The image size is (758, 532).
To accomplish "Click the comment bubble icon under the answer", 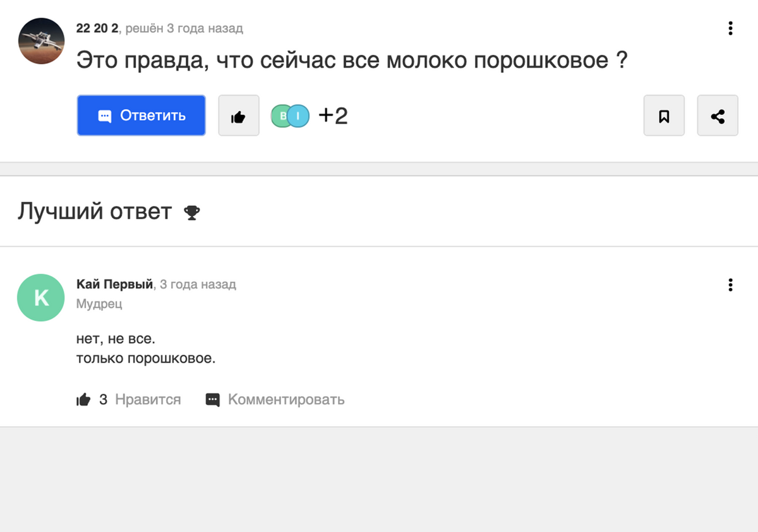I will 213,399.
